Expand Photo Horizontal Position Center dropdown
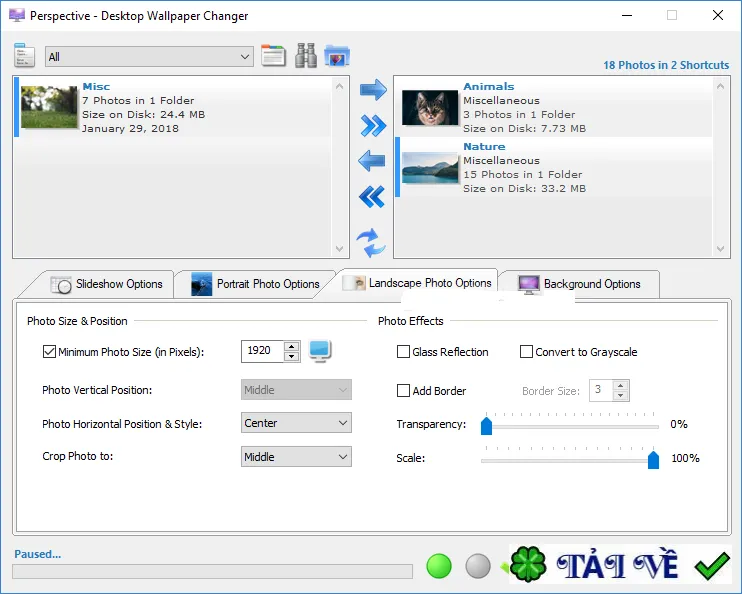Image resolution: width=742 pixels, height=594 pixels. 296,423
